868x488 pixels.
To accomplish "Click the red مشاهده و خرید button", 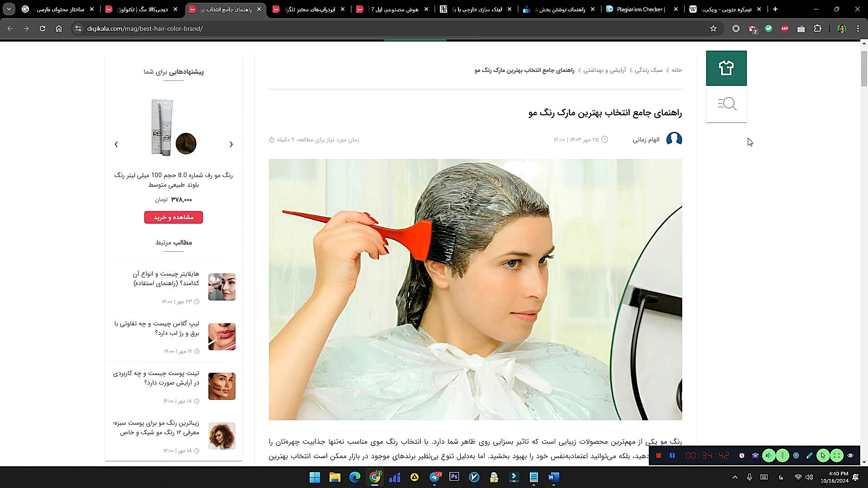I will [174, 217].
